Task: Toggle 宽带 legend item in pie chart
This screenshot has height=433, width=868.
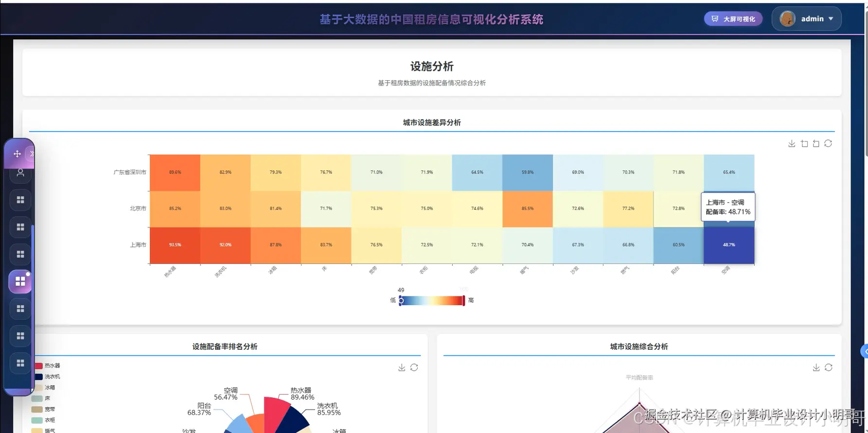Action: click(43, 409)
